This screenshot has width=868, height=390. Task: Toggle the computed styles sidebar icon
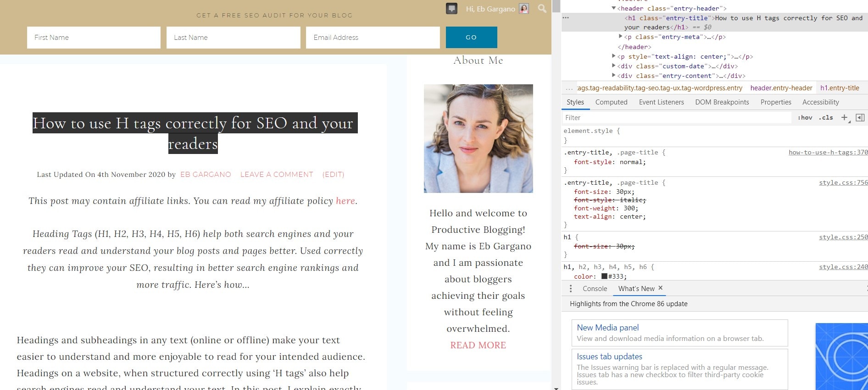pyautogui.click(x=860, y=118)
